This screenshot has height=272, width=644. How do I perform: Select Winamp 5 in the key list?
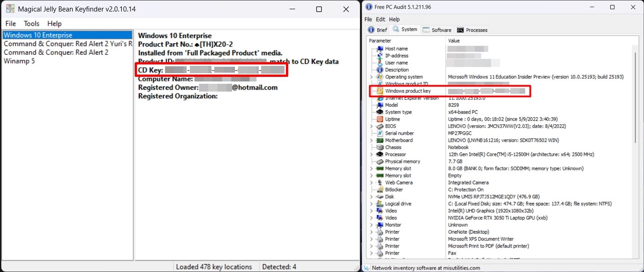pos(19,61)
